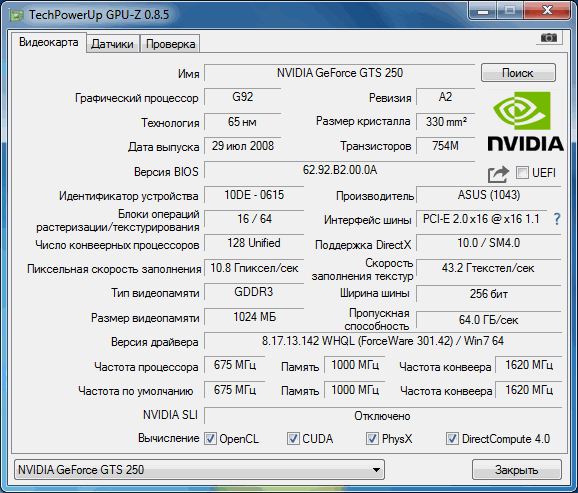The image size is (578, 493).
Task: Toggle the DirectCompute 4.0 checkbox
Action: pyautogui.click(x=452, y=438)
